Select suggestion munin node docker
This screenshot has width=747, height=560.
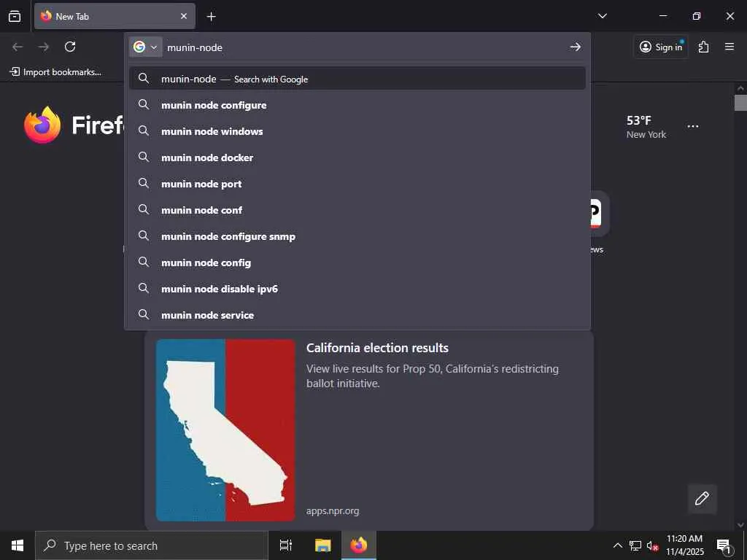357,157
